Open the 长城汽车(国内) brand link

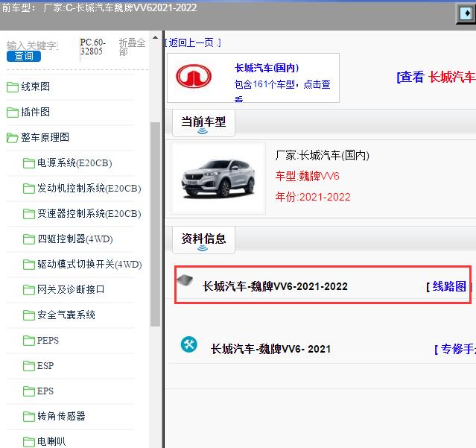267,68
